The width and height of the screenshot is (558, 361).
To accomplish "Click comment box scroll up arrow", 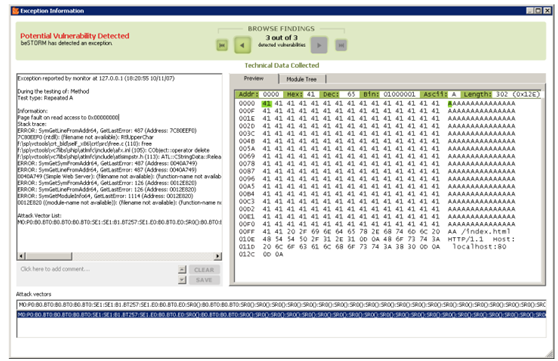I will [182, 270].
